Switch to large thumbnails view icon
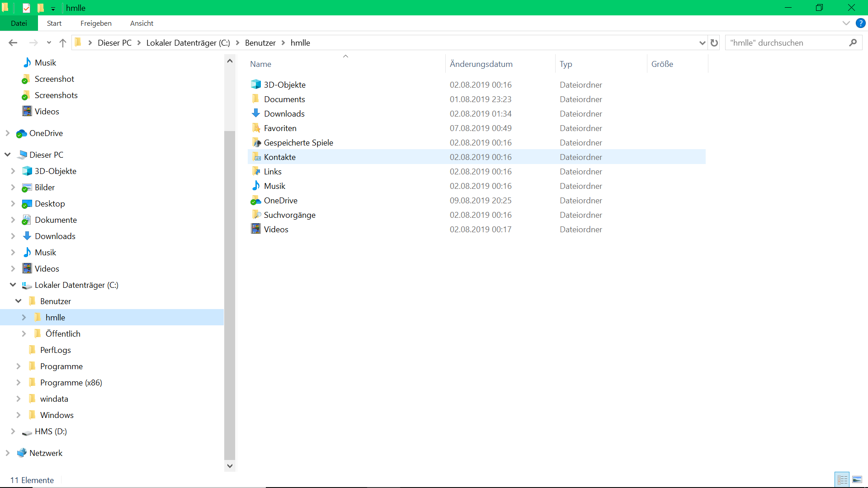This screenshot has height=488, width=868. click(x=857, y=479)
